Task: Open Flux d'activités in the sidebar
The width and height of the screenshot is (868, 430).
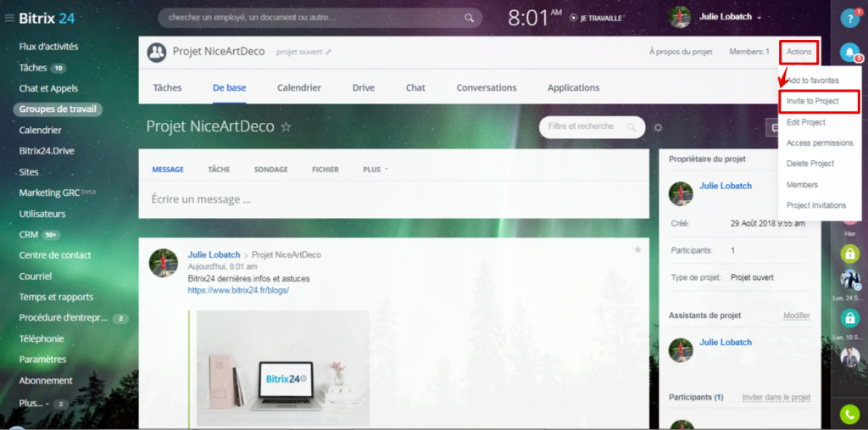Action: [48, 47]
